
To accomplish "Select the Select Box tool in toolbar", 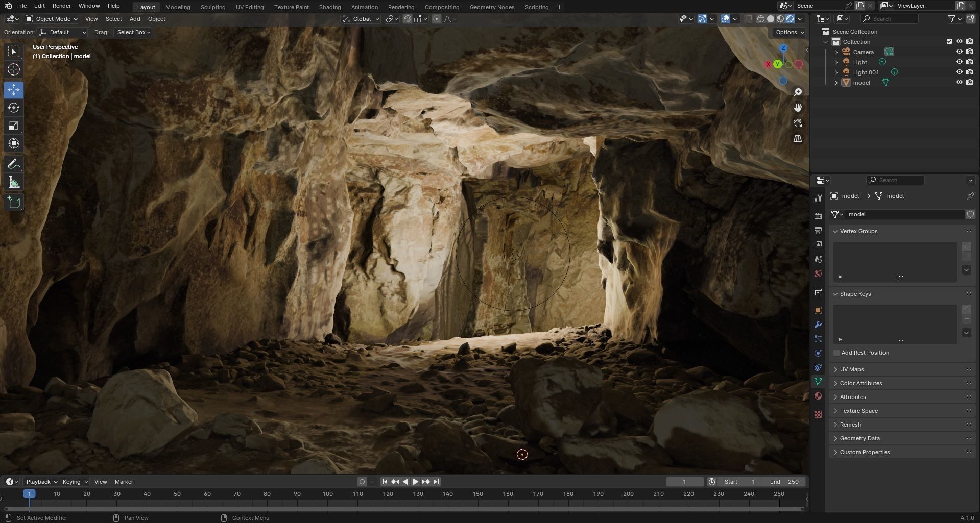I will coord(14,52).
